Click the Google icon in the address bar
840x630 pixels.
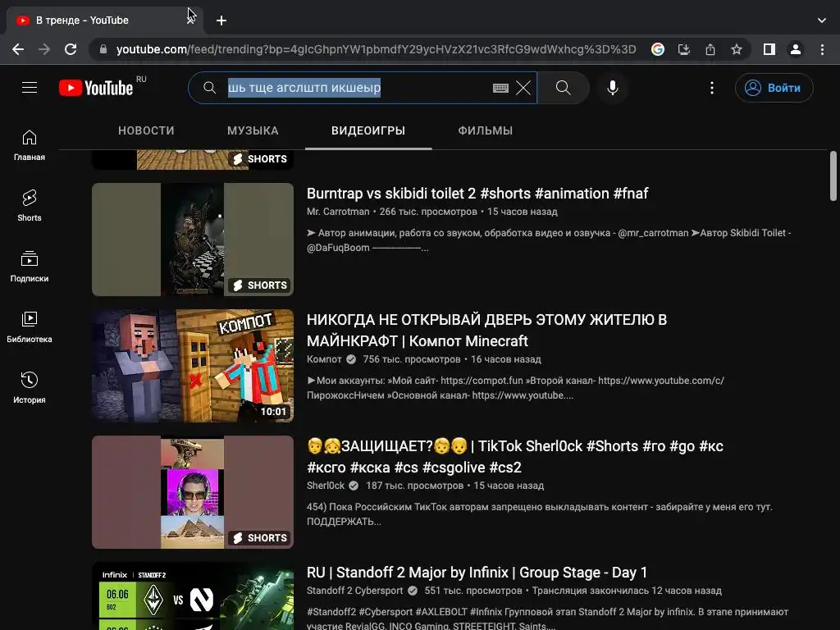coord(658,50)
